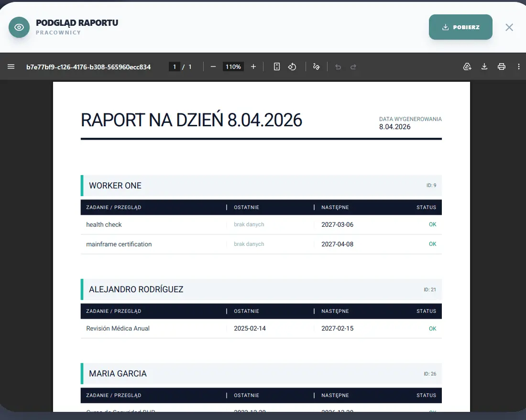Select the mainframe certification row name
Viewport: 526px width, 420px height.
(x=119, y=244)
